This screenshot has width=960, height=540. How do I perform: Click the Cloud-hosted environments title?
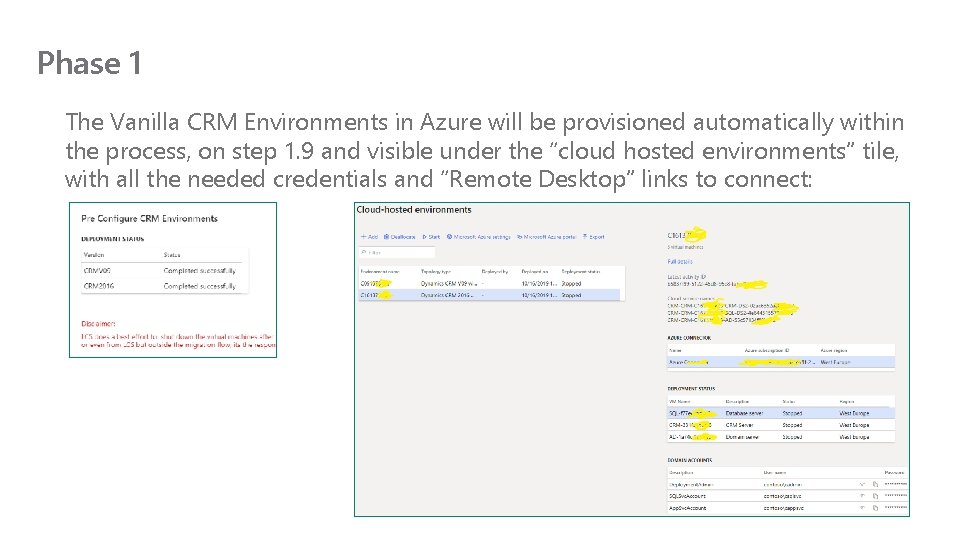click(414, 209)
